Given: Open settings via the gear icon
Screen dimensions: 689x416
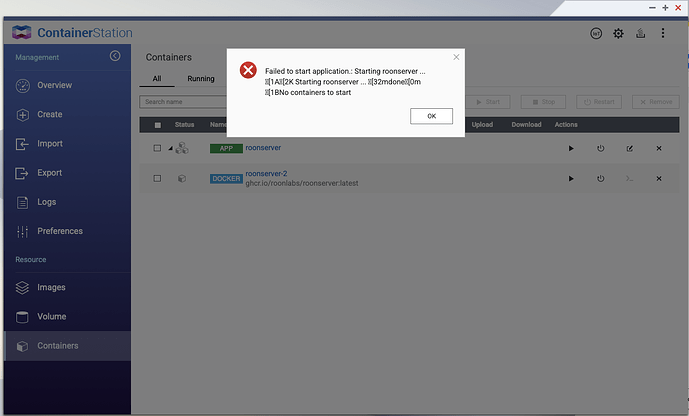Looking at the screenshot, I should click(x=618, y=33).
